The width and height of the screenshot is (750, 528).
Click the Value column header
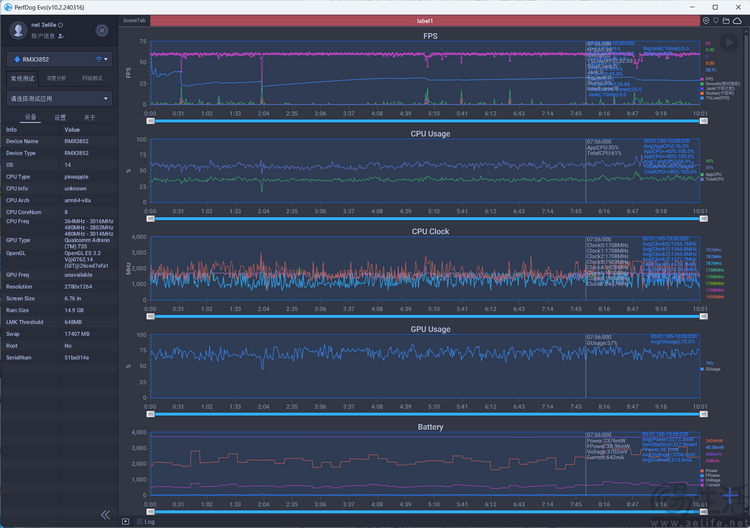coord(72,130)
